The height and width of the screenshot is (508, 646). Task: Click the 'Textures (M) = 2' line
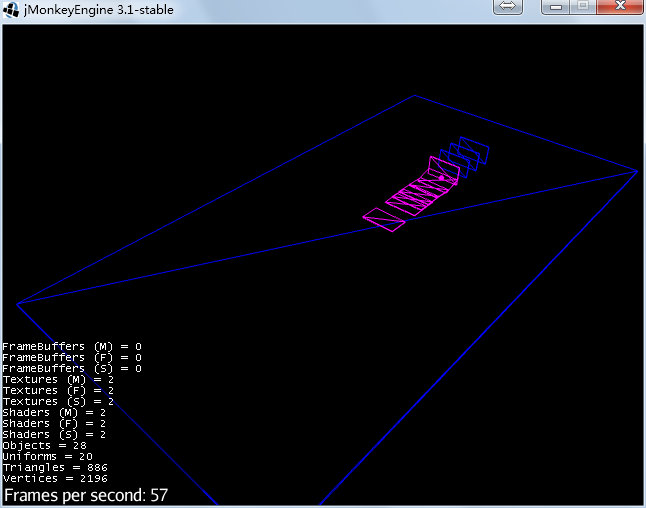click(58, 380)
